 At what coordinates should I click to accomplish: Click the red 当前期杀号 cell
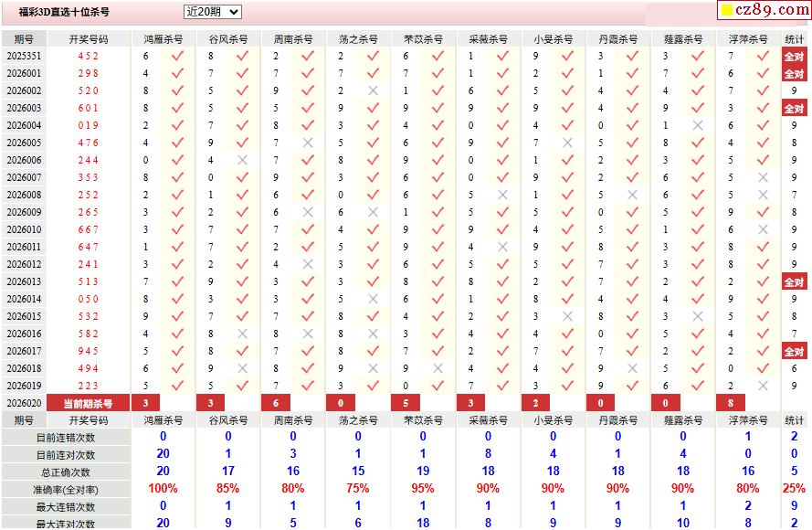pos(88,403)
